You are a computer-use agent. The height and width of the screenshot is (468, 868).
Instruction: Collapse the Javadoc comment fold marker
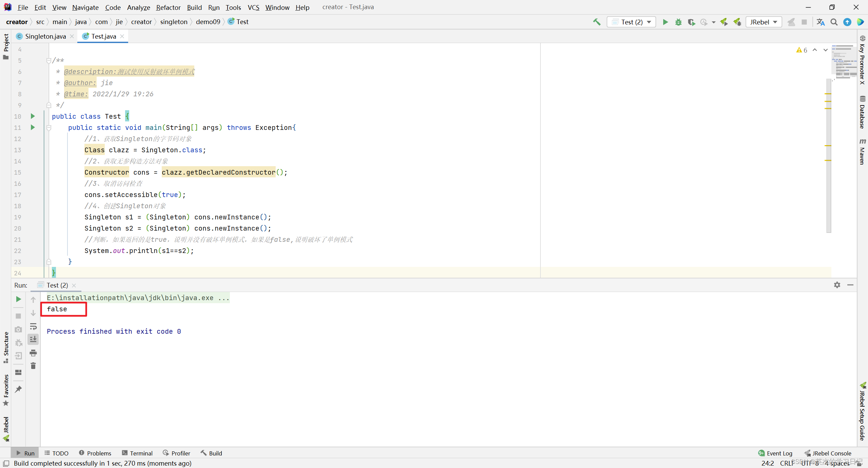pos(49,61)
